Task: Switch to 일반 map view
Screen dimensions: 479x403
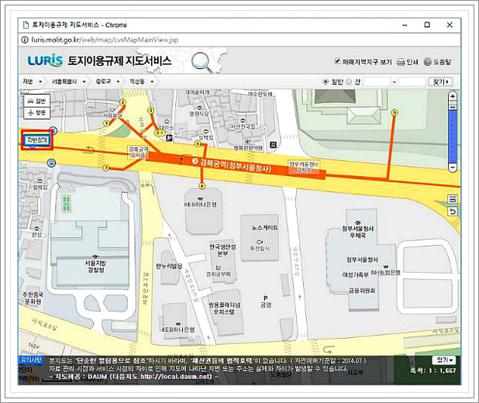Action: tap(37, 101)
